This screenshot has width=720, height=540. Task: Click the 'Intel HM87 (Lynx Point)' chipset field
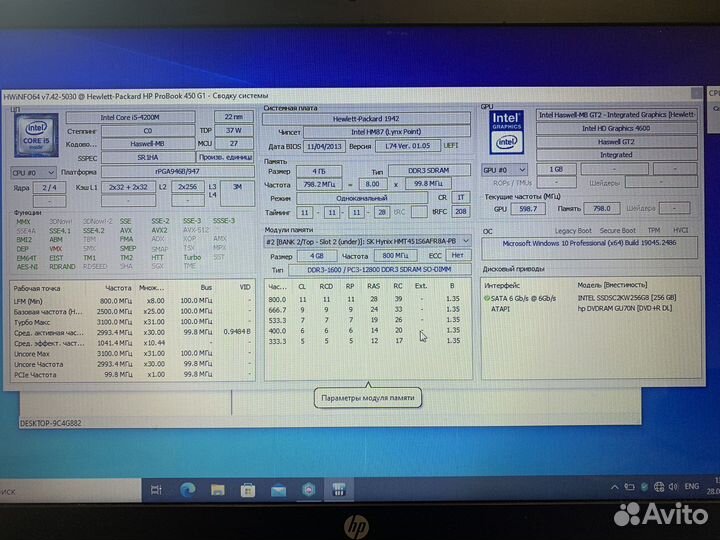click(x=387, y=132)
